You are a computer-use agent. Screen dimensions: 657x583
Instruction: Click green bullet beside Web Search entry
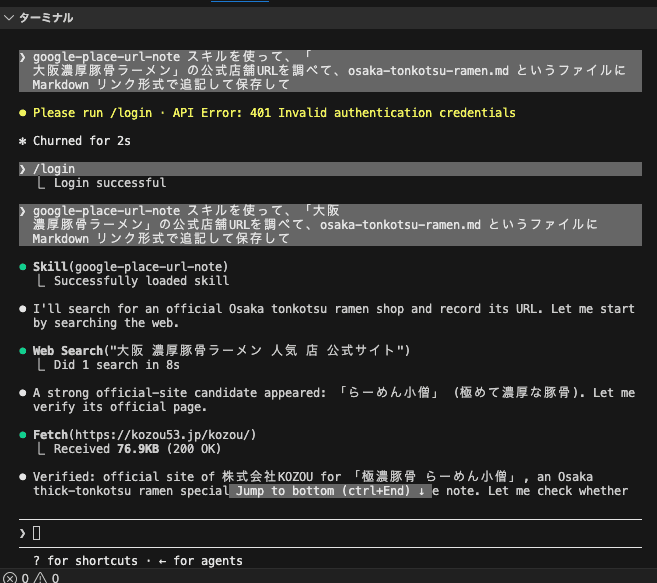point(23,351)
